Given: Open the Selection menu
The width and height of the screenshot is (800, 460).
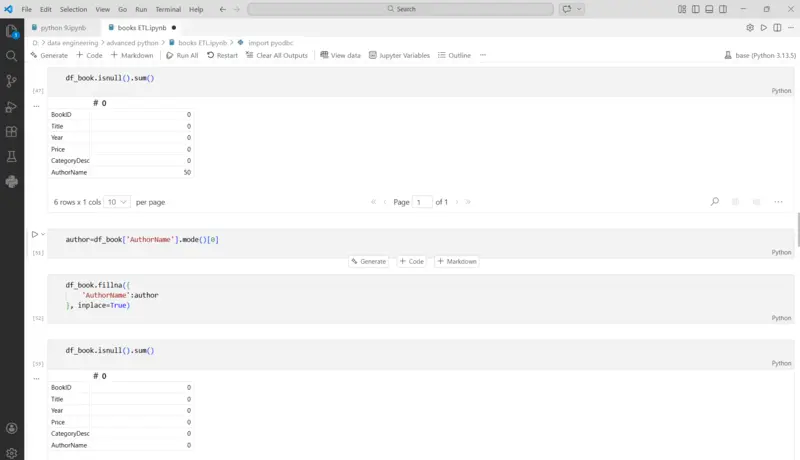Looking at the screenshot, I should pos(73,9).
